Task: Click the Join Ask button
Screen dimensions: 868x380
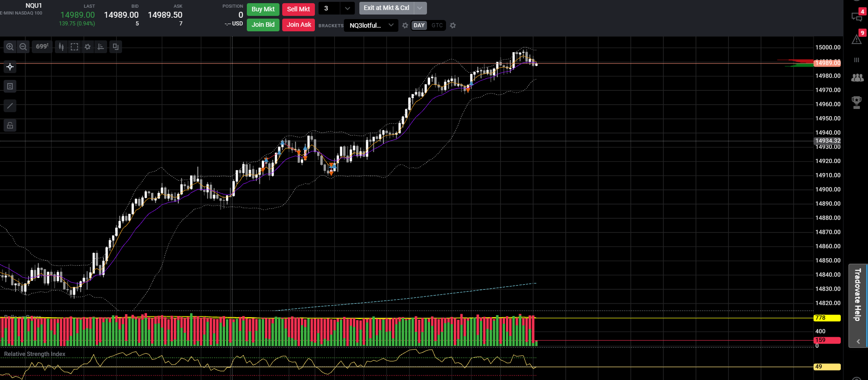Action: [298, 25]
